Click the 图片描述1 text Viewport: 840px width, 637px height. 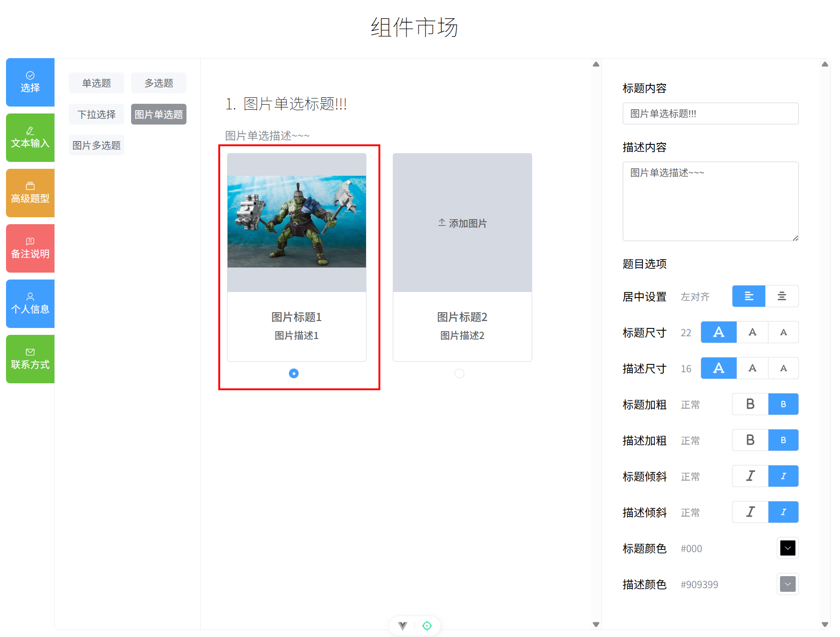297,335
